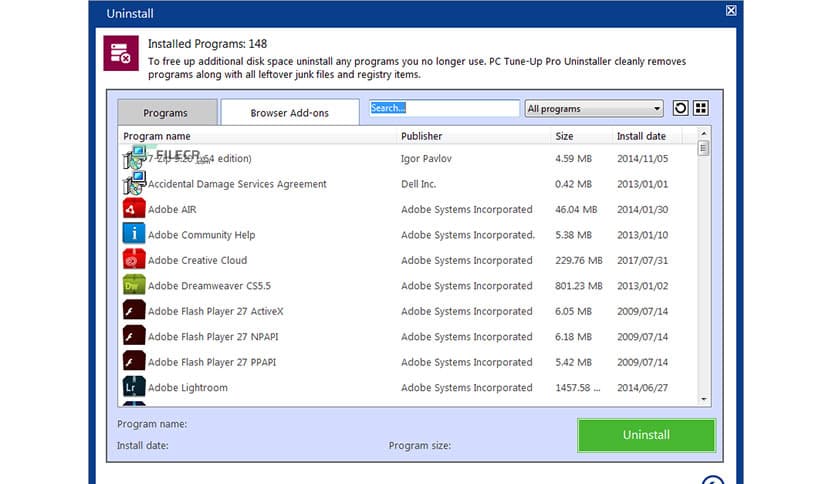Select Adobe Flash Player 27 NPAPI entry

pyautogui.click(x=213, y=337)
